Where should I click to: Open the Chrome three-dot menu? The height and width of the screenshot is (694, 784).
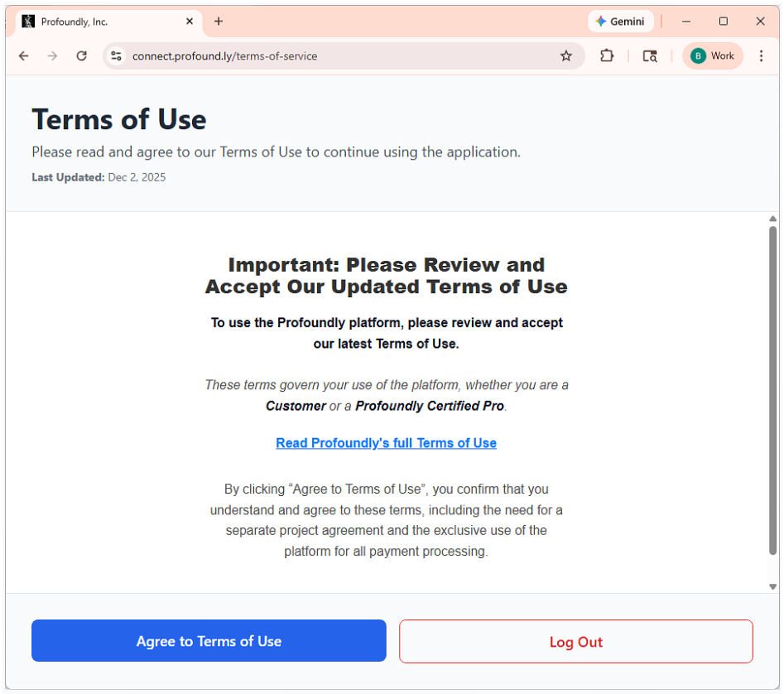761,55
